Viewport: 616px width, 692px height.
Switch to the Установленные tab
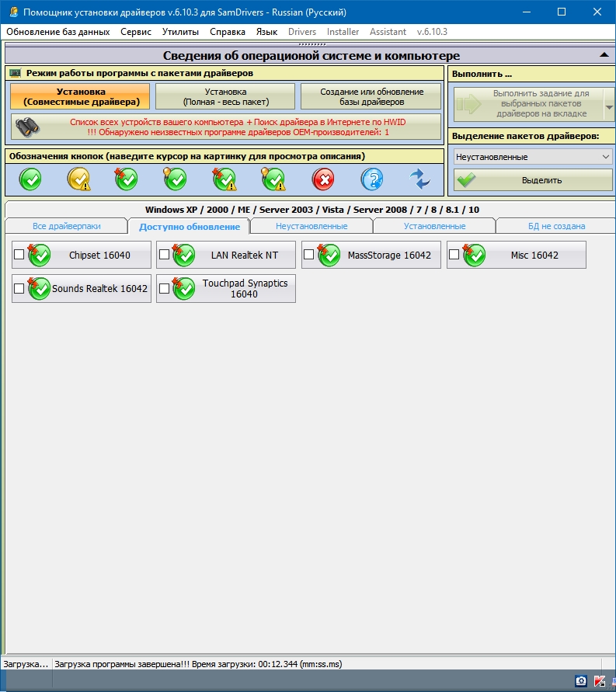point(434,226)
